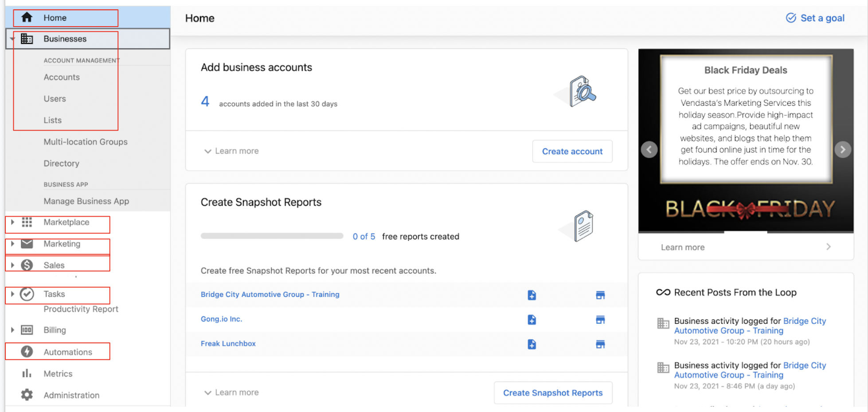Click the Metrics bar chart icon
Image resolution: width=868 pixels, height=412 pixels.
(x=27, y=373)
